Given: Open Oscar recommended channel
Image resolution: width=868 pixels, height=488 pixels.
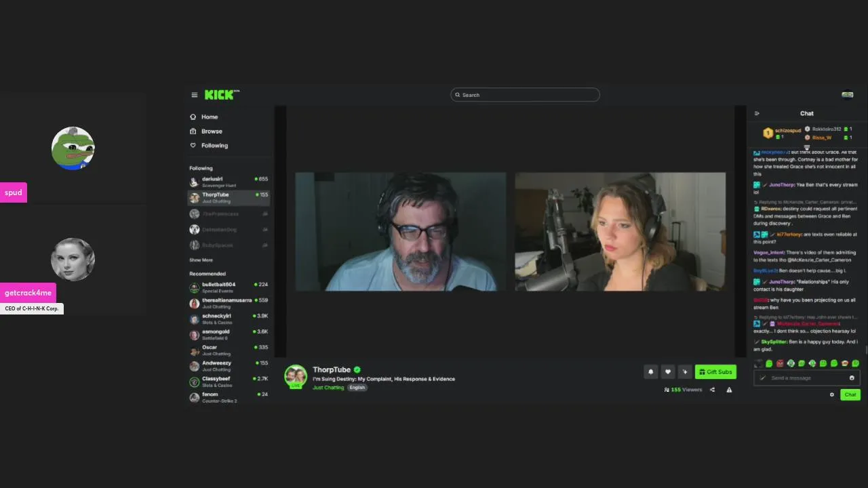Looking at the screenshot, I should pyautogui.click(x=229, y=350).
